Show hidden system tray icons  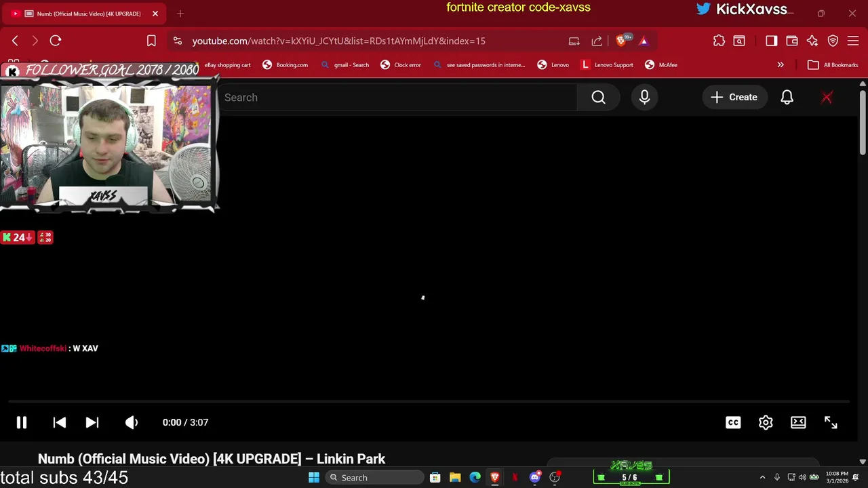point(762,478)
